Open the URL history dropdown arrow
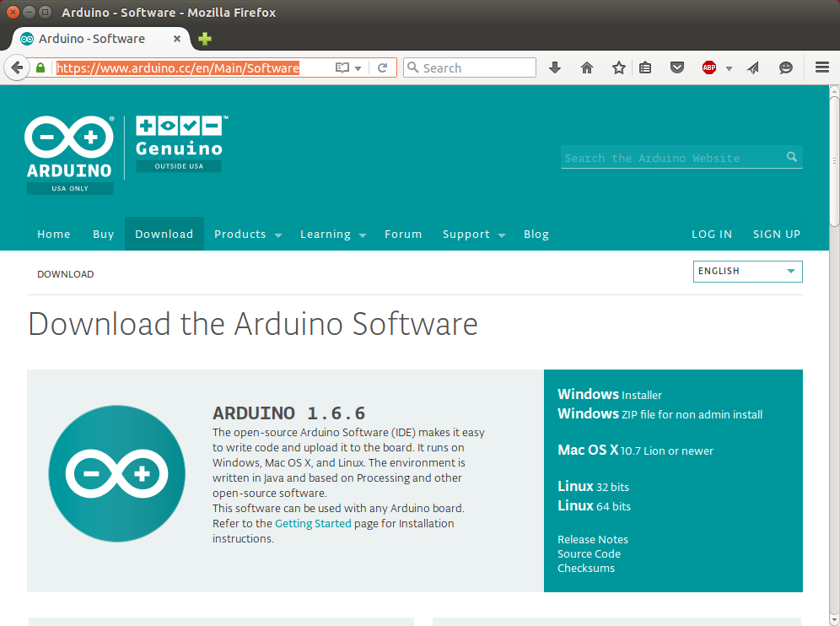The width and height of the screenshot is (840, 626). pos(358,68)
